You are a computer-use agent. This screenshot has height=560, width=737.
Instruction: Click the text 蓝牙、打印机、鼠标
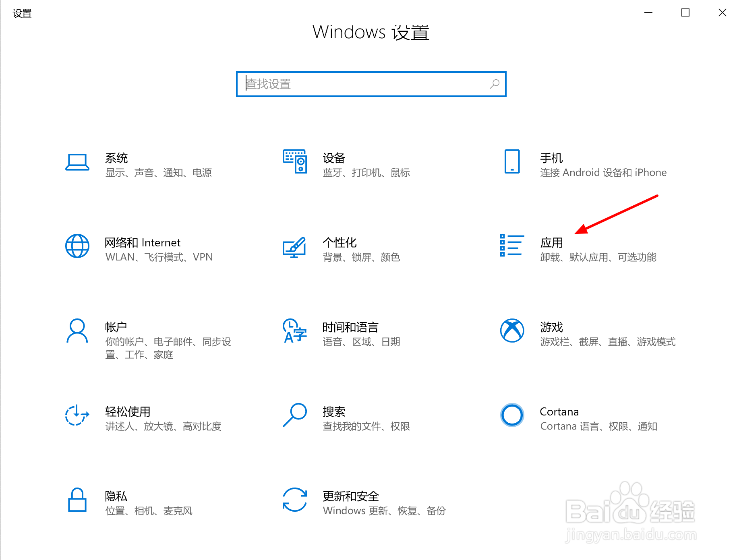(x=366, y=173)
